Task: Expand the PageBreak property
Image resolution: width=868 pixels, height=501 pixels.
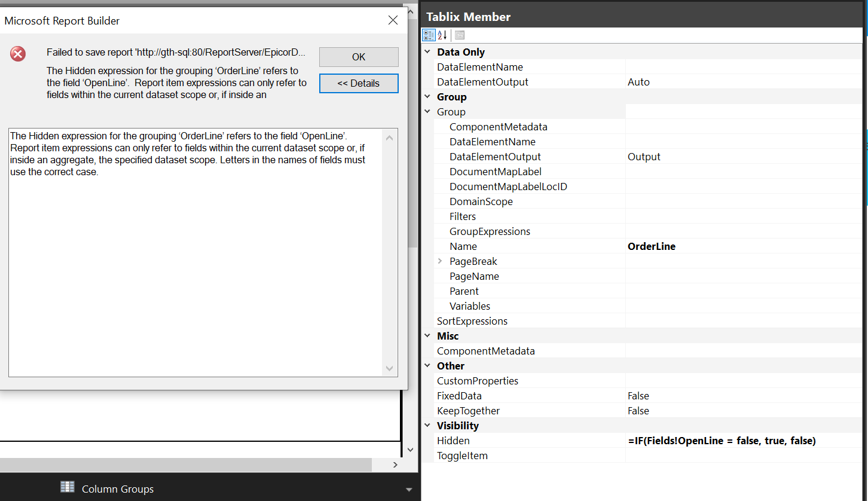Action: tap(440, 261)
